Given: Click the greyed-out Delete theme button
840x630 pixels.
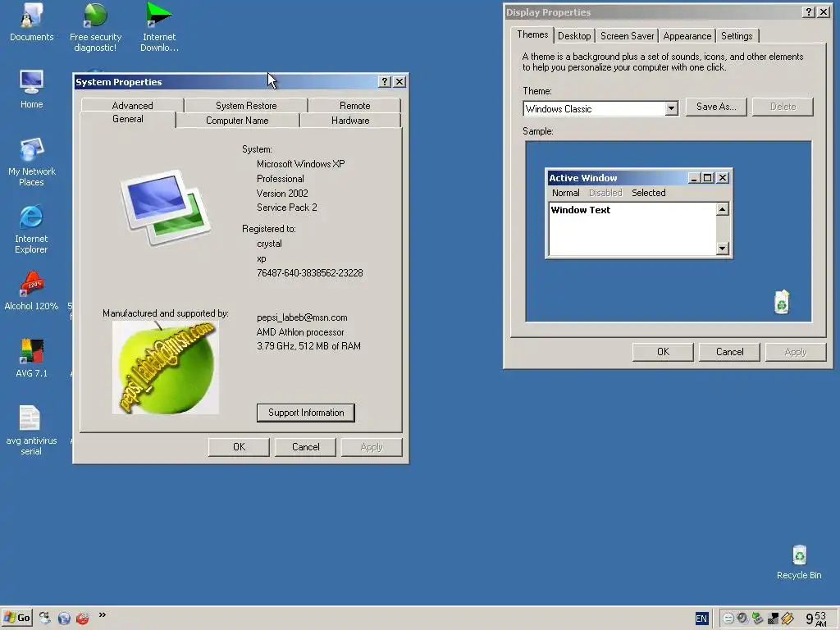Looking at the screenshot, I should 783,107.
